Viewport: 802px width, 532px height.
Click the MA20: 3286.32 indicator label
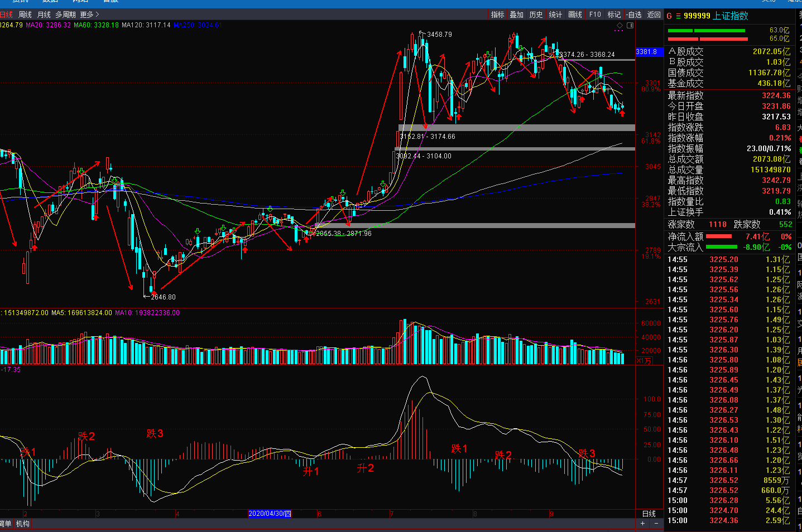[x=49, y=25]
